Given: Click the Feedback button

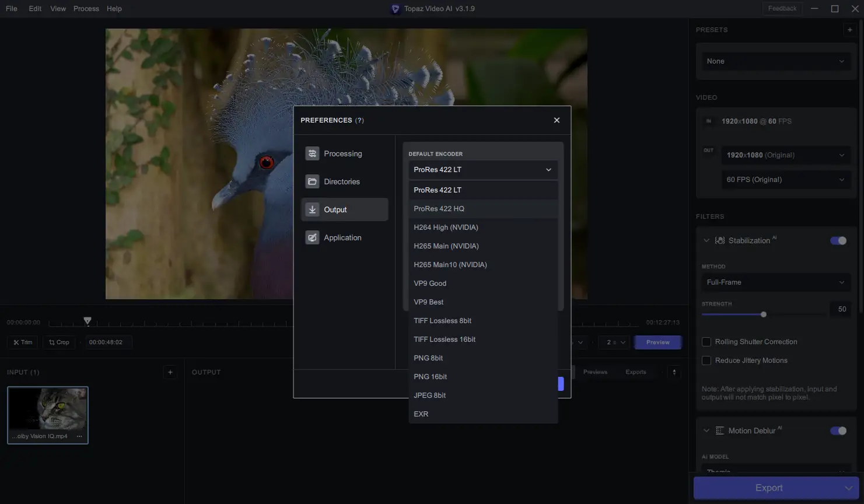Looking at the screenshot, I should [x=782, y=9].
